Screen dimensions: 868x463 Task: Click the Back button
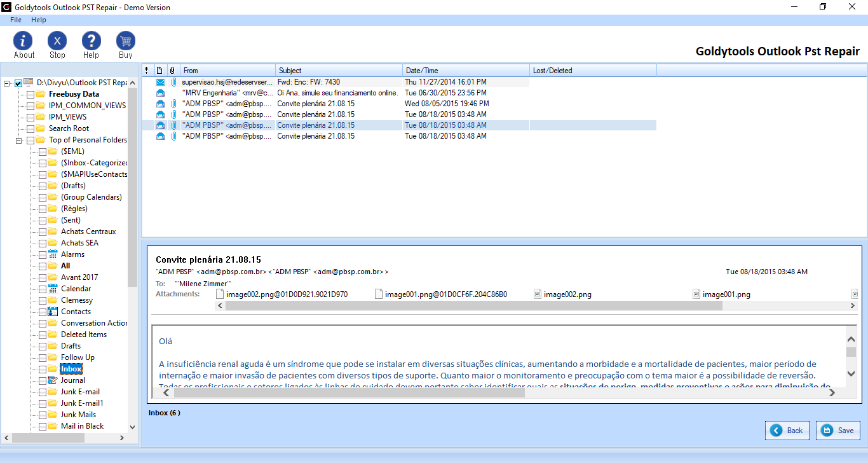pyautogui.click(x=787, y=431)
